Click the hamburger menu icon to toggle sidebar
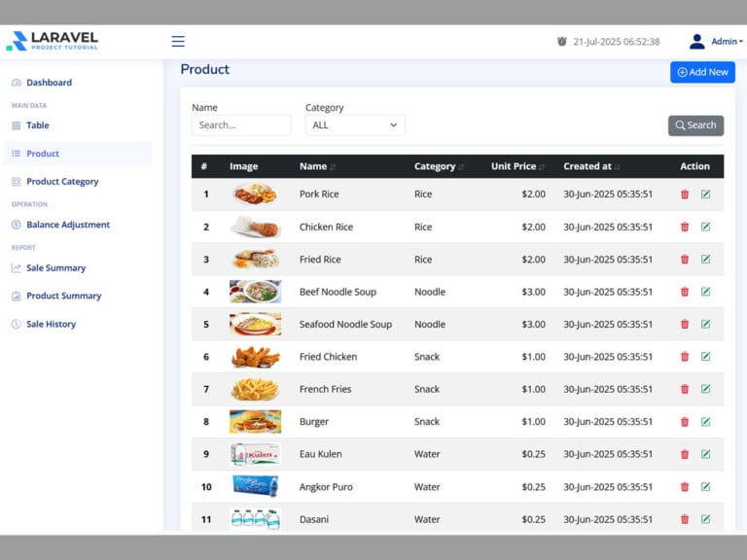Image resolution: width=747 pixels, height=560 pixels. coord(178,41)
